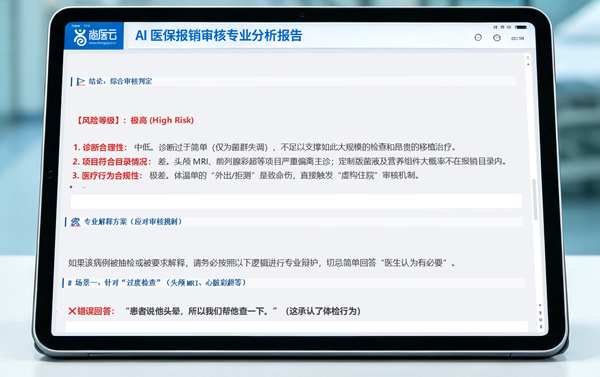Image resolution: width=600 pixels, height=377 pixels.
Task: Click the blank white box below 错误回答
Action: tap(297, 326)
